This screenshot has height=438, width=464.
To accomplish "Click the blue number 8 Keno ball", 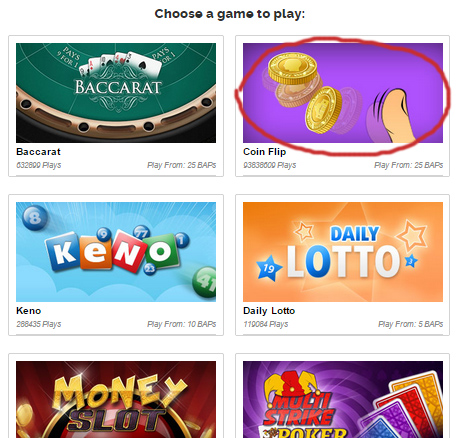I will click(35, 217).
